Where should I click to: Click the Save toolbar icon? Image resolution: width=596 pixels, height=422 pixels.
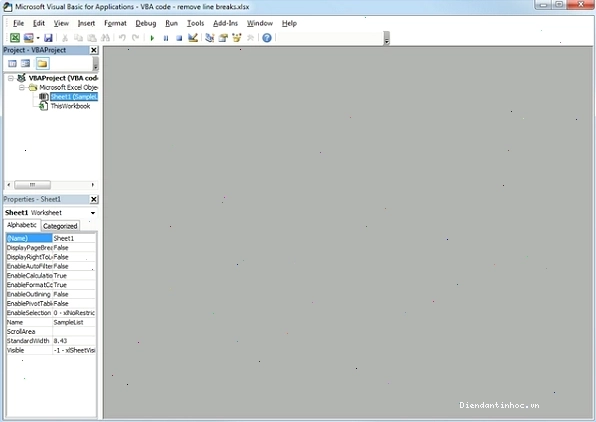(48, 38)
